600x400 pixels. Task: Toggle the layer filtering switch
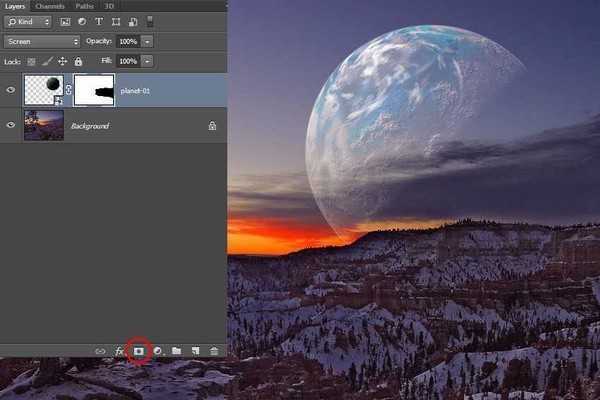tap(150, 21)
